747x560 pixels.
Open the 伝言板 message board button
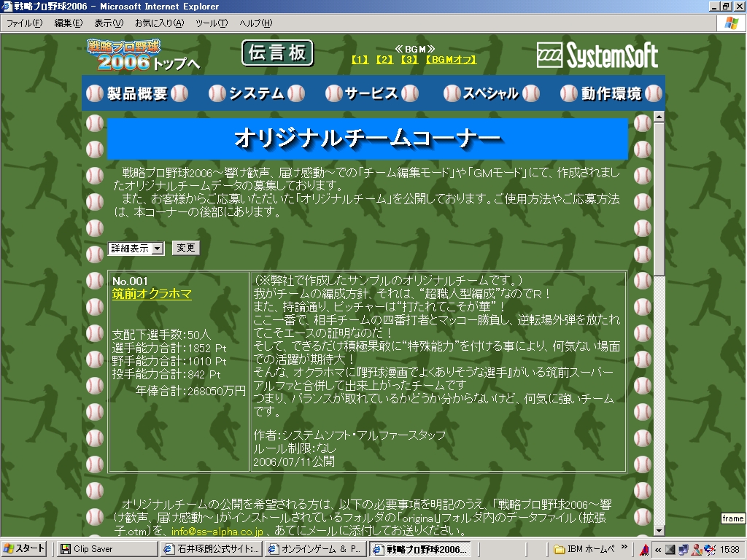click(x=277, y=52)
